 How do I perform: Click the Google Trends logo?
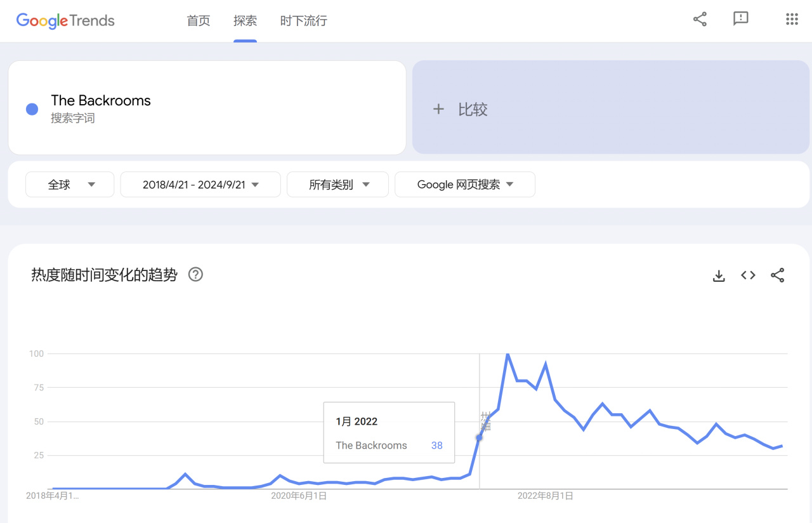pyautogui.click(x=65, y=20)
